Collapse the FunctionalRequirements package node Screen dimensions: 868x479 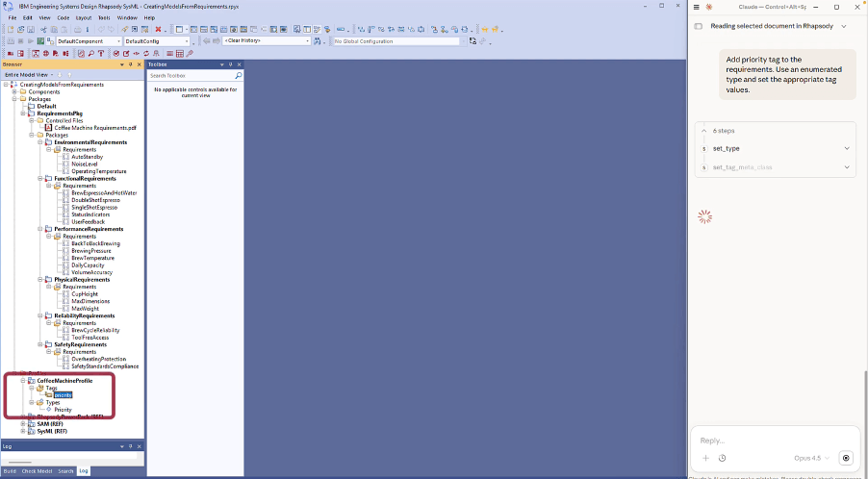pos(40,179)
